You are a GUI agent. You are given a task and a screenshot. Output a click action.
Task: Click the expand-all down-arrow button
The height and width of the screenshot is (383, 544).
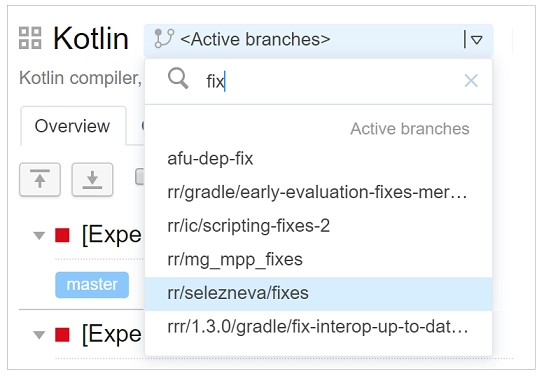coord(92,179)
